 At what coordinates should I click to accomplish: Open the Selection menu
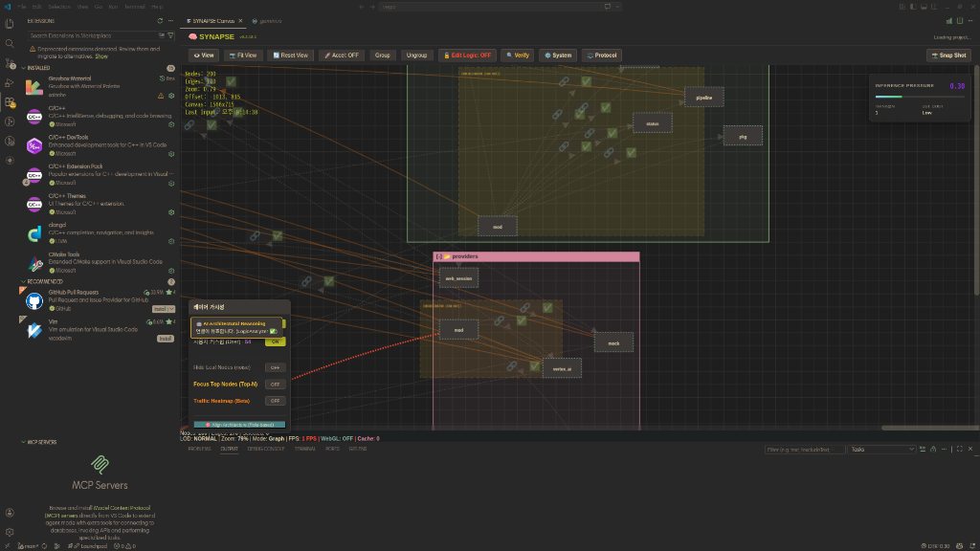click(x=58, y=7)
